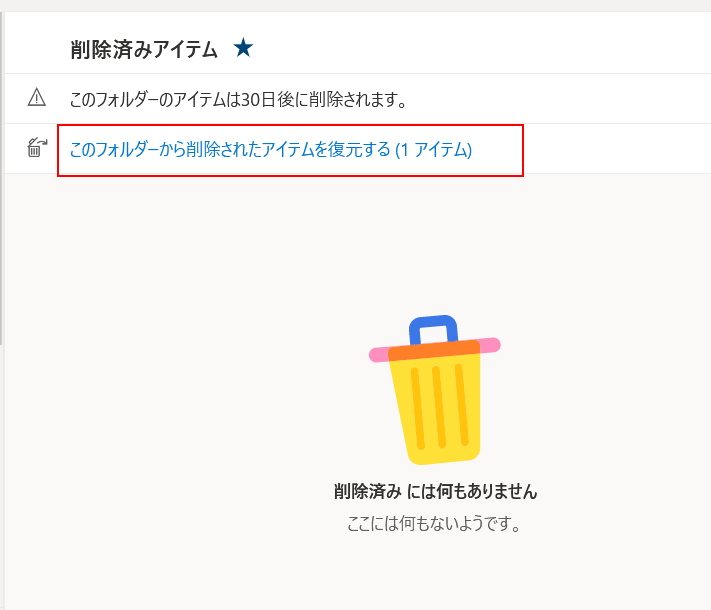Click the 30日後に削除されます notice text
The image size is (711, 610).
click(239, 99)
